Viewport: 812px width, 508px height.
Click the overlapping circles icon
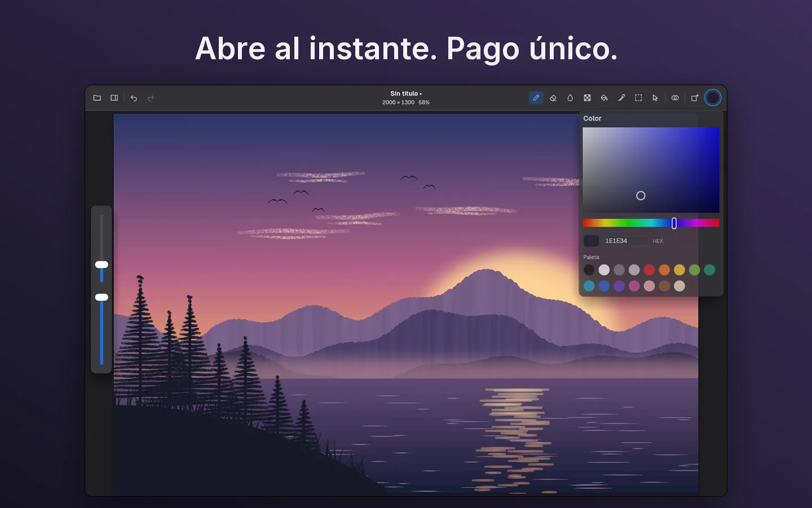tap(675, 98)
